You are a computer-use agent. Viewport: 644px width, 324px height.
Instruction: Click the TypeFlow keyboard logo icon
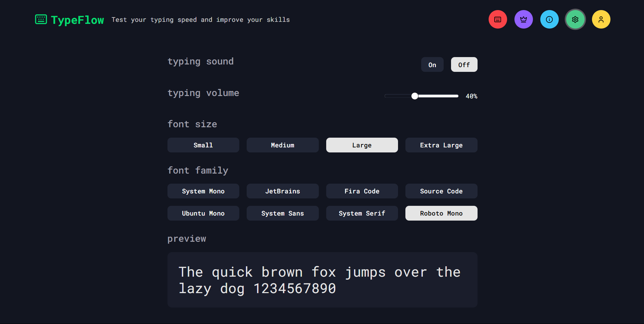click(41, 19)
